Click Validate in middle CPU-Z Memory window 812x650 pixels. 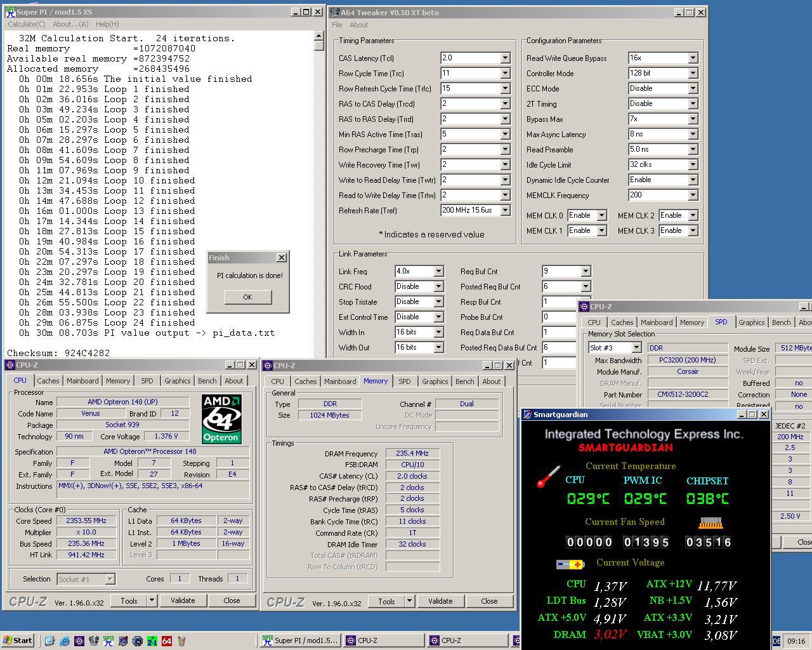pos(440,601)
